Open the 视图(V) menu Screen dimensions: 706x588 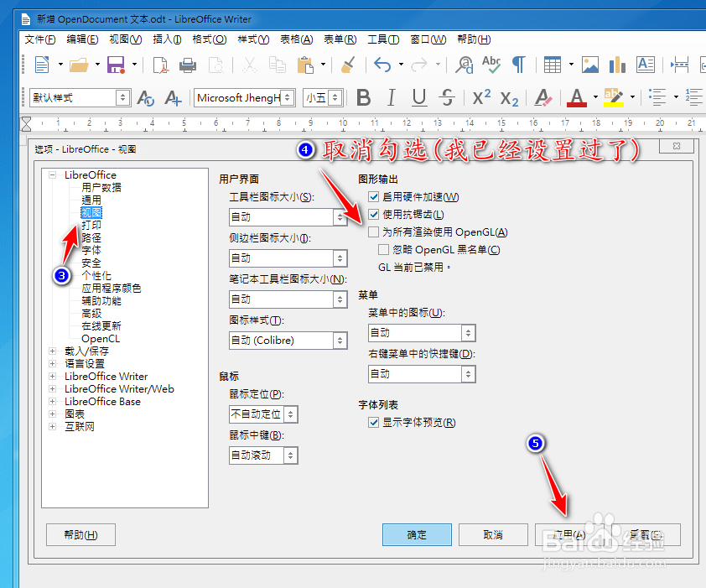click(x=126, y=39)
